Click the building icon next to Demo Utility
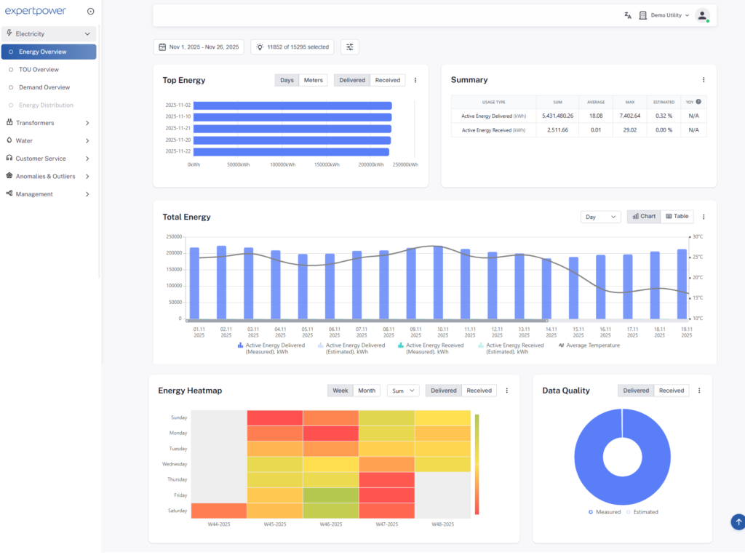The width and height of the screenshot is (745, 560). point(643,15)
